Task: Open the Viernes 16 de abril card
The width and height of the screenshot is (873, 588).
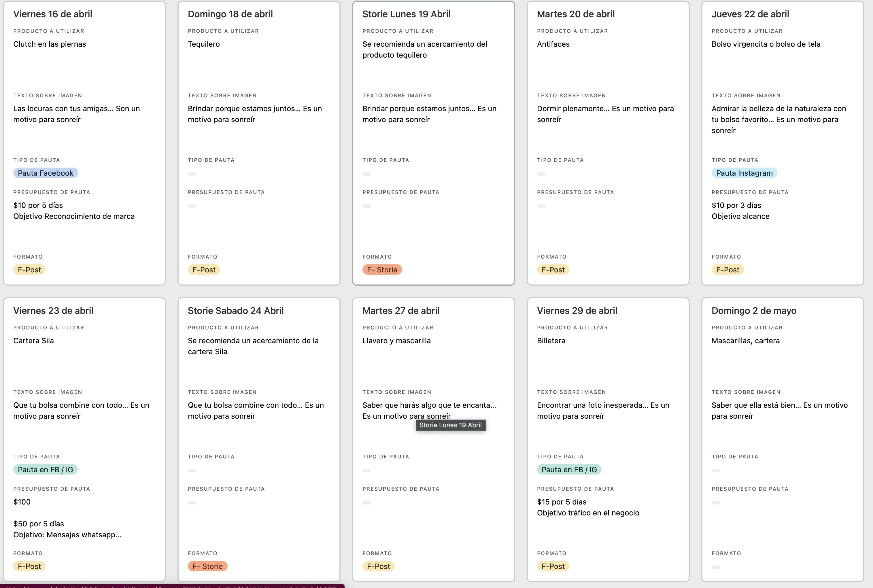Action: 52,14
